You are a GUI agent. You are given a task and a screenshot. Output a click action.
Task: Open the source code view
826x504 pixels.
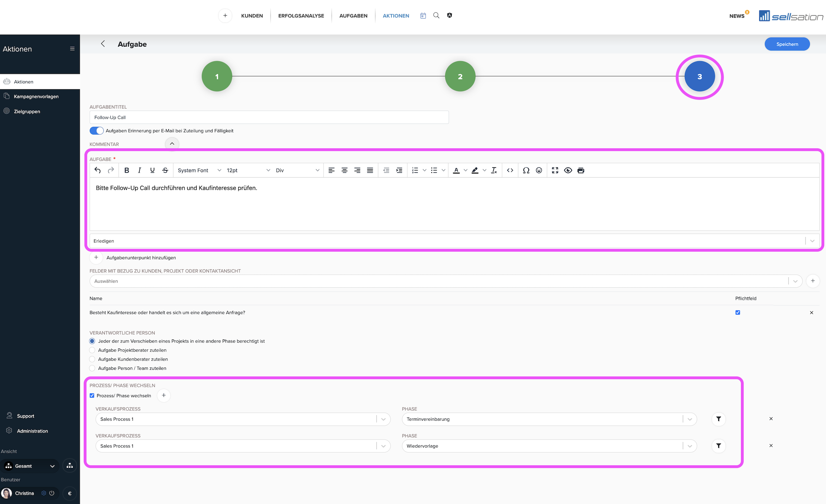pyautogui.click(x=510, y=170)
